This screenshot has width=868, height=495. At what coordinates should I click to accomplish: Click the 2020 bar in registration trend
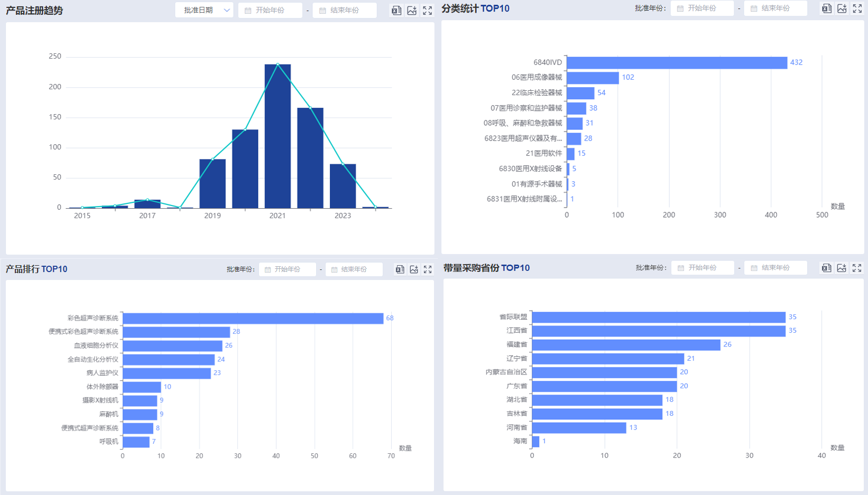[245, 169]
